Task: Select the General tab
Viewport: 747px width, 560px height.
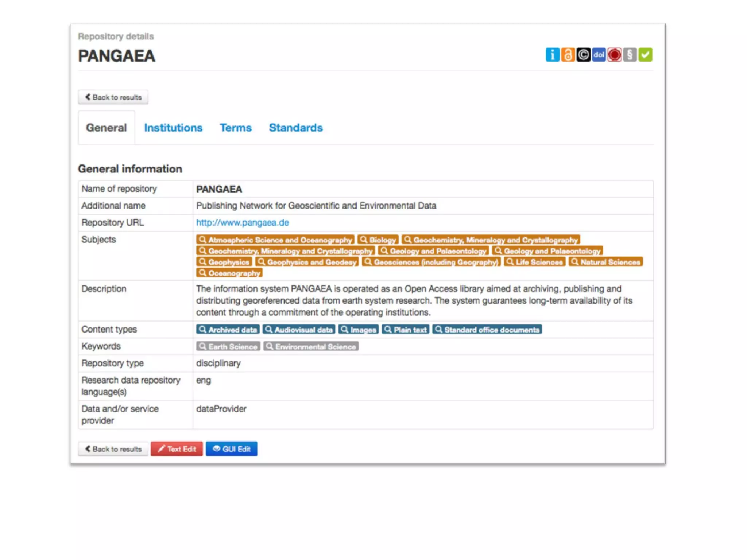Action: 106,128
